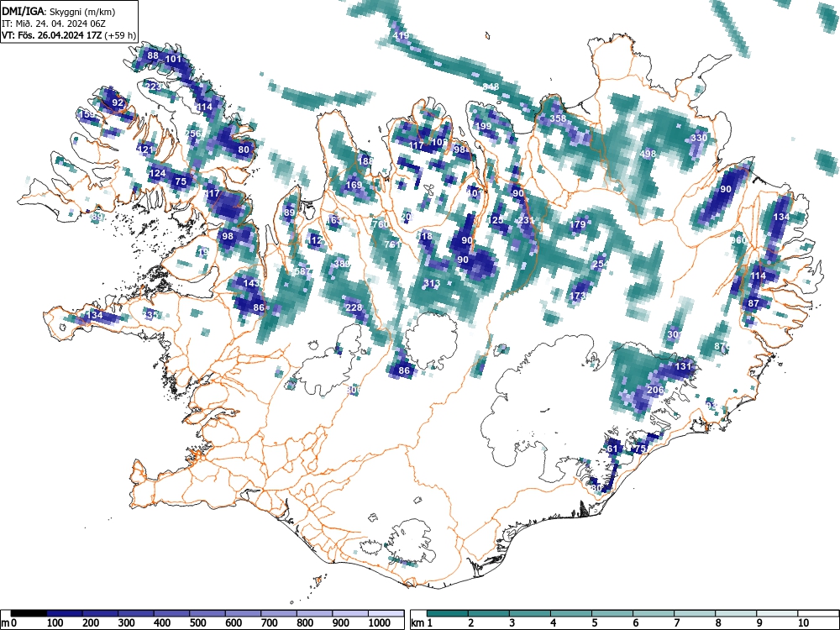The width and height of the screenshot is (840, 630).
Task: Click the '179' visibility value on the map
Action: [x=578, y=224]
